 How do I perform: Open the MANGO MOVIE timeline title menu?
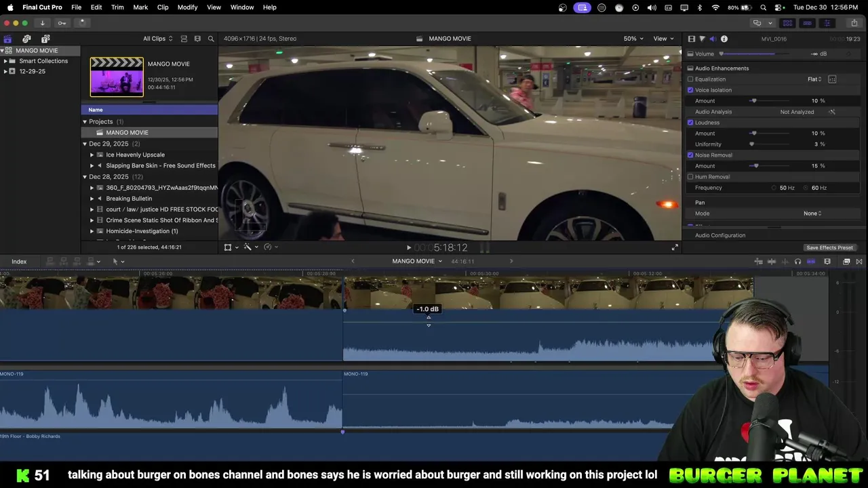416,262
